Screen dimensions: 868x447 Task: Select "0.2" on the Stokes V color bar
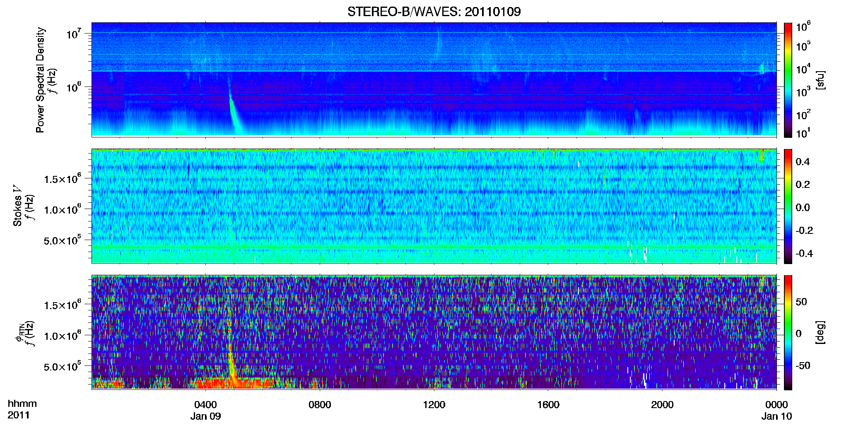pyautogui.click(x=803, y=185)
